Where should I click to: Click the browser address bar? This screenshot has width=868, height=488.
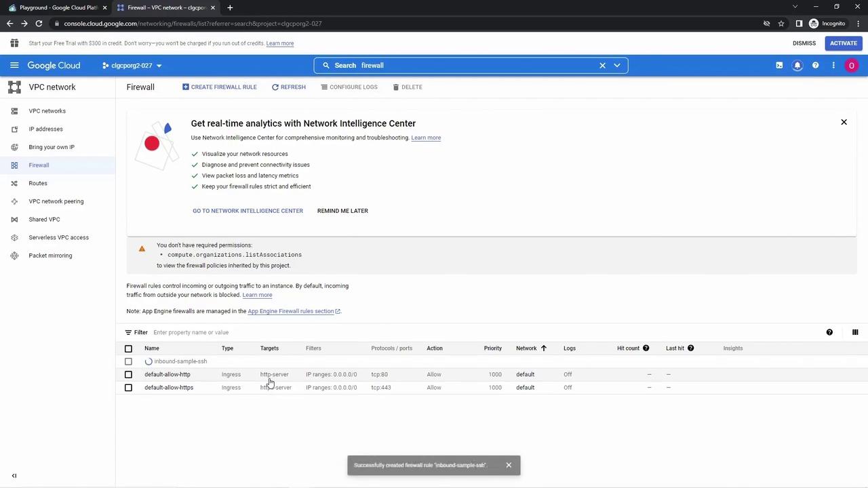pos(407,24)
